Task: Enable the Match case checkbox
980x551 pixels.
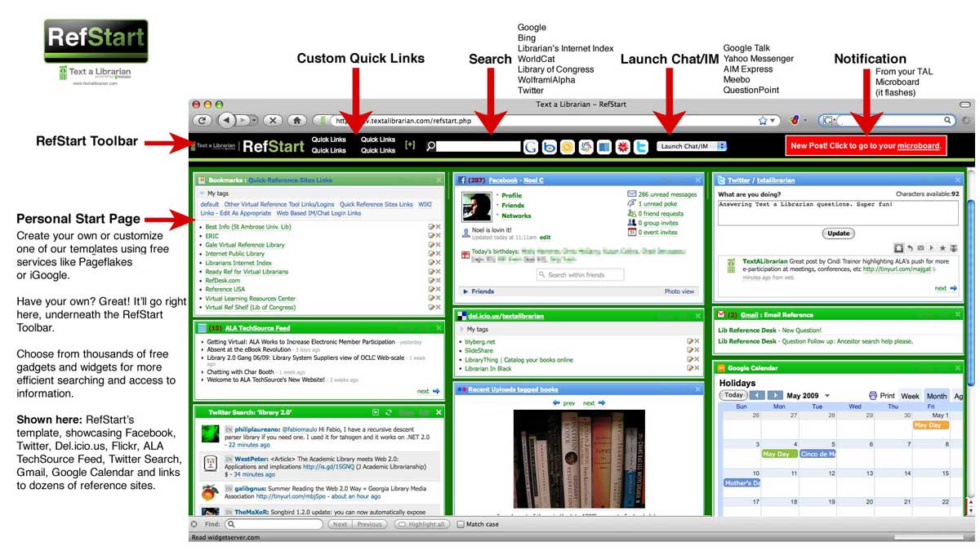Action: click(461, 524)
